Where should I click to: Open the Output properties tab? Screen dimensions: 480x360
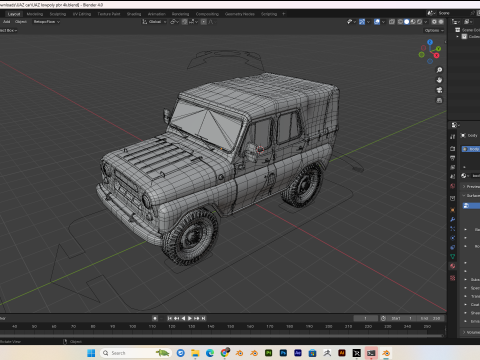[453, 158]
